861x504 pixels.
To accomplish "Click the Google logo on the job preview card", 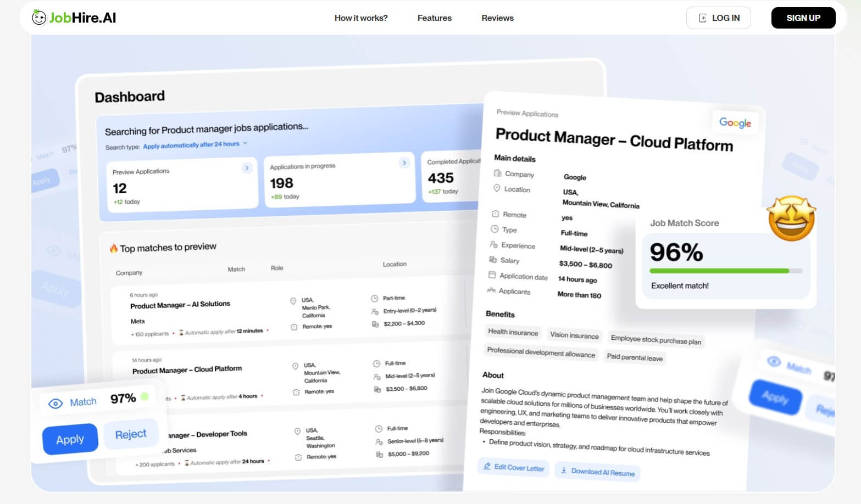I will pyautogui.click(x=735, y=123).
